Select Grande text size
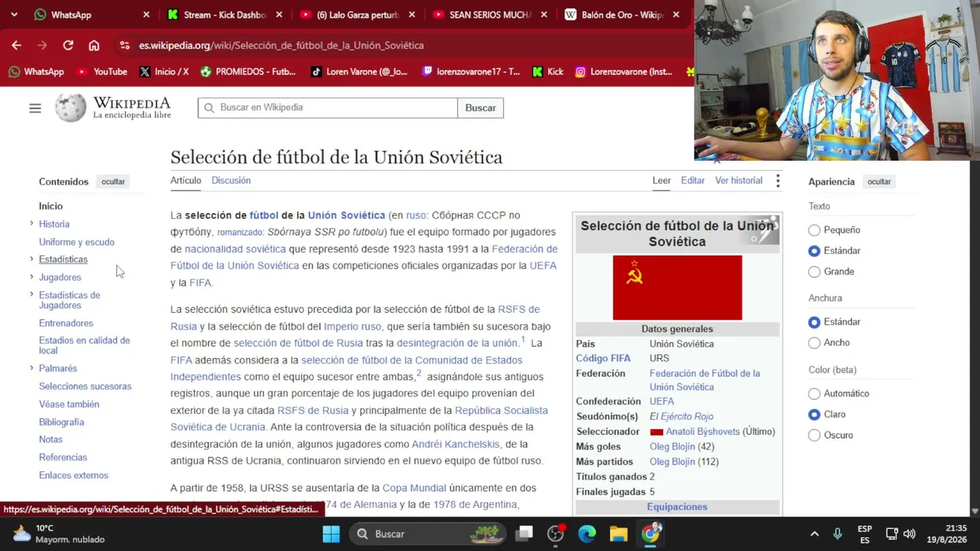The width and height of the screenshot is (980, 551). coord(815,272)
